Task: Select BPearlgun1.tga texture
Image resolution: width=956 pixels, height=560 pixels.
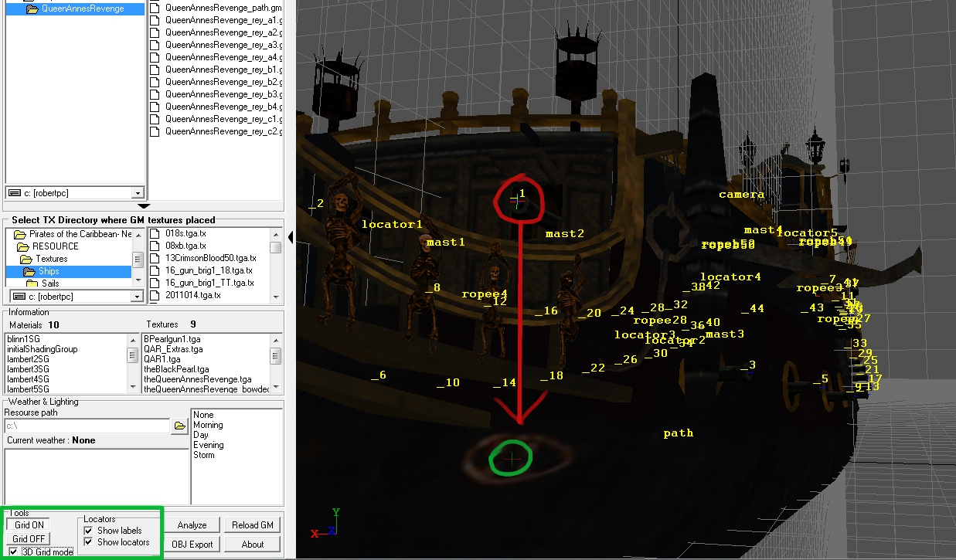Action: click(x=172, y=339)
